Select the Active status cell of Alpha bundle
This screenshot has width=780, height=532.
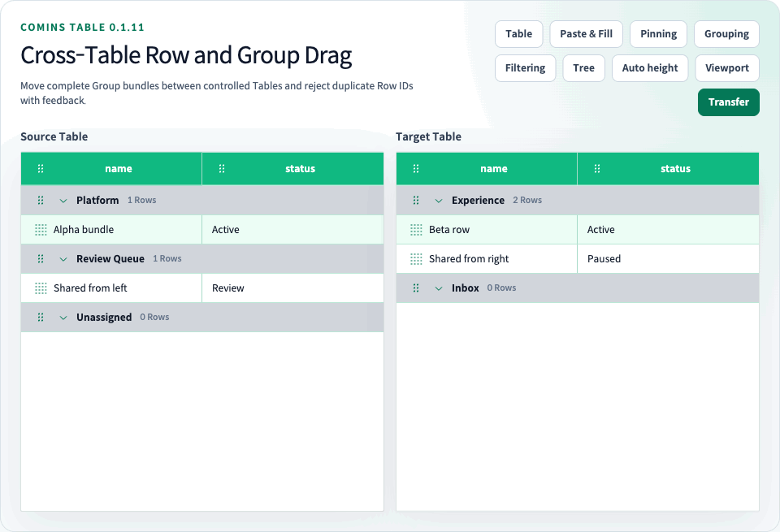(293, 230)
